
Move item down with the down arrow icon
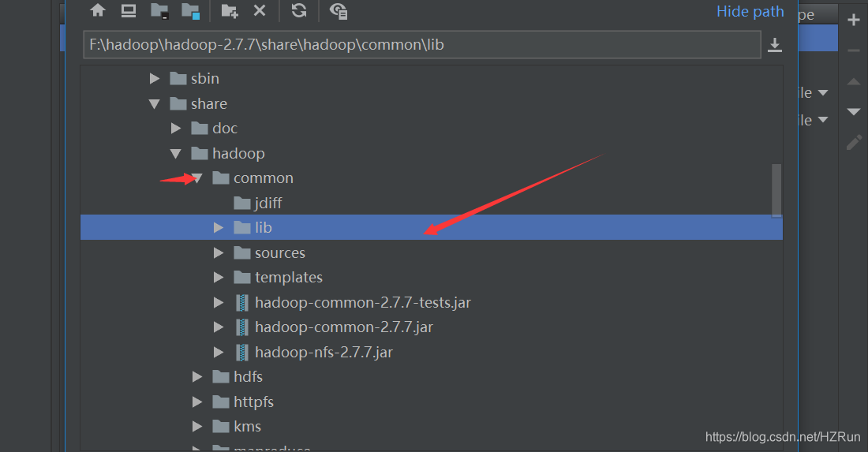(x=854, y=112)
